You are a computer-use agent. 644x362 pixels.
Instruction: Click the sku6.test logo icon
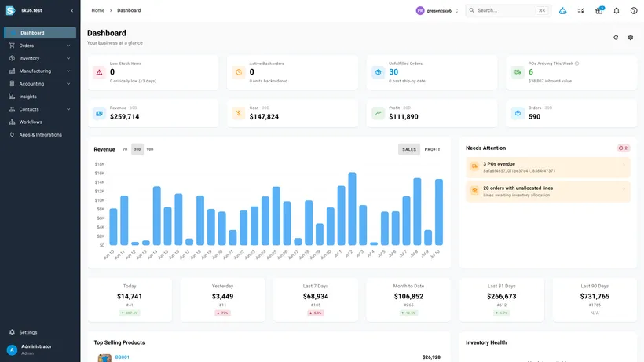coord(11,10)
